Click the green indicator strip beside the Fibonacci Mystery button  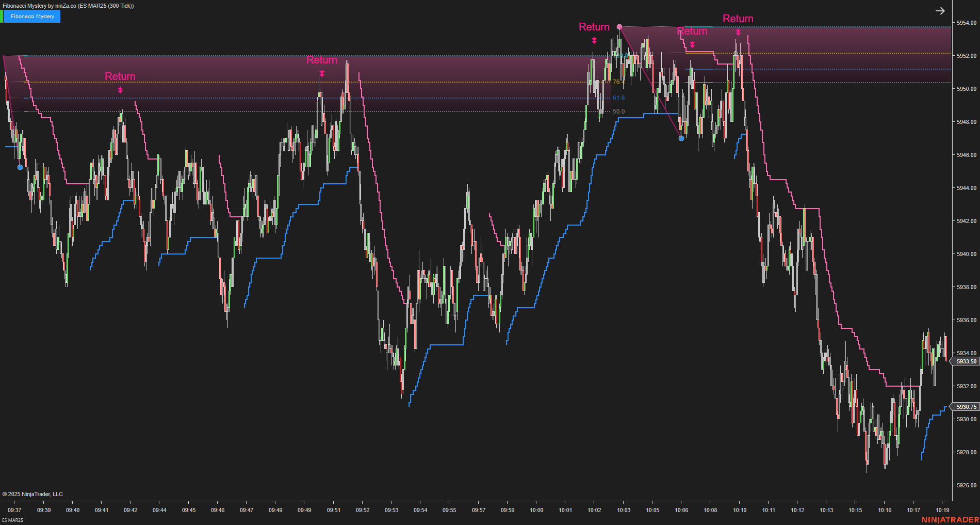tap(3, 16)
